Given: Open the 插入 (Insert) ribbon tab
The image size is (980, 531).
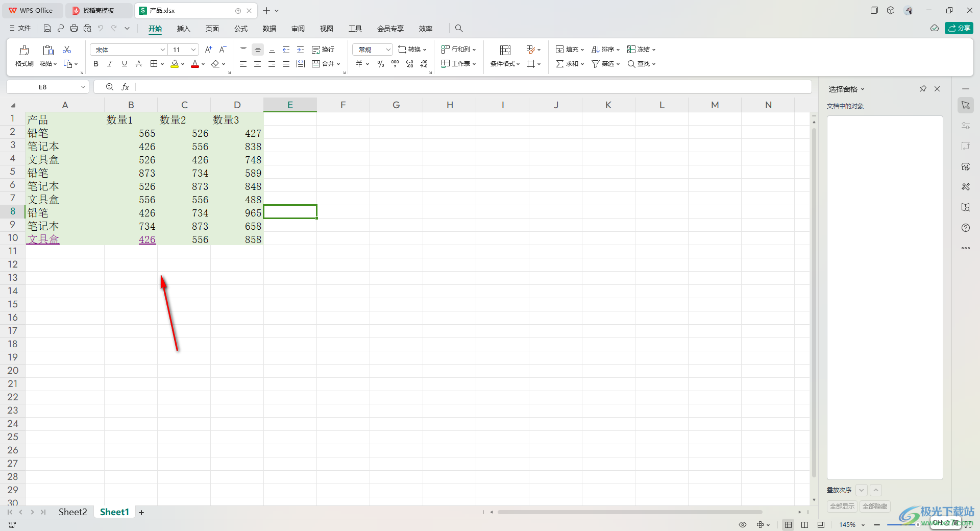Looking at the screenshot, I should 183,29.
